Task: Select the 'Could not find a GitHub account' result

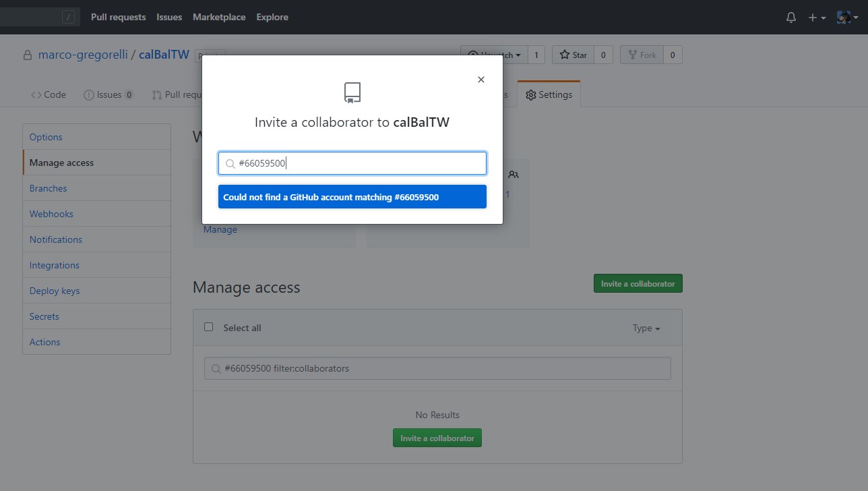Action: (x=352, y=197)
